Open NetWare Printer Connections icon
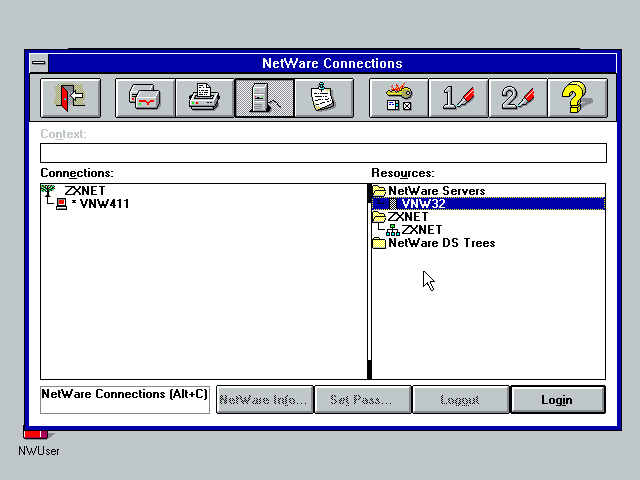 [204, 98]
